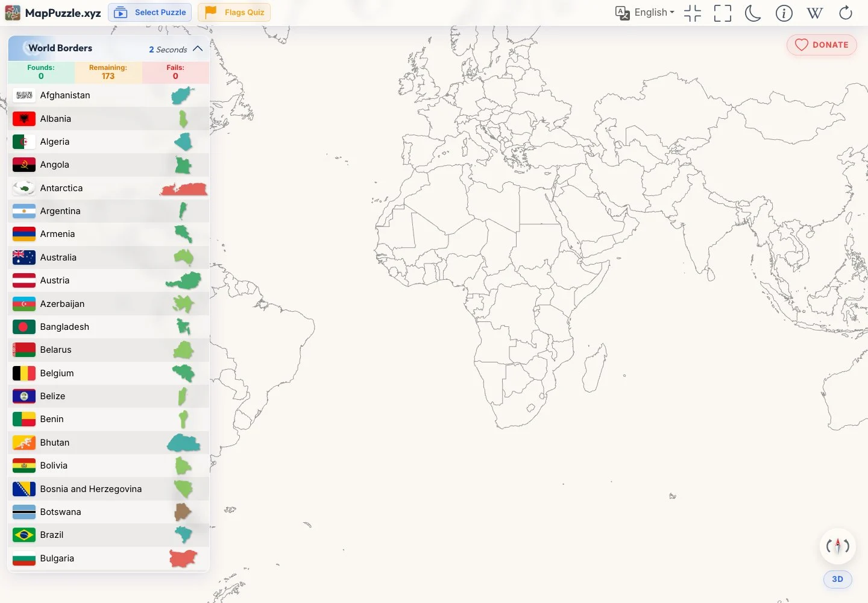
Task: Select Belgium in the list
Action: pos(108,373)
